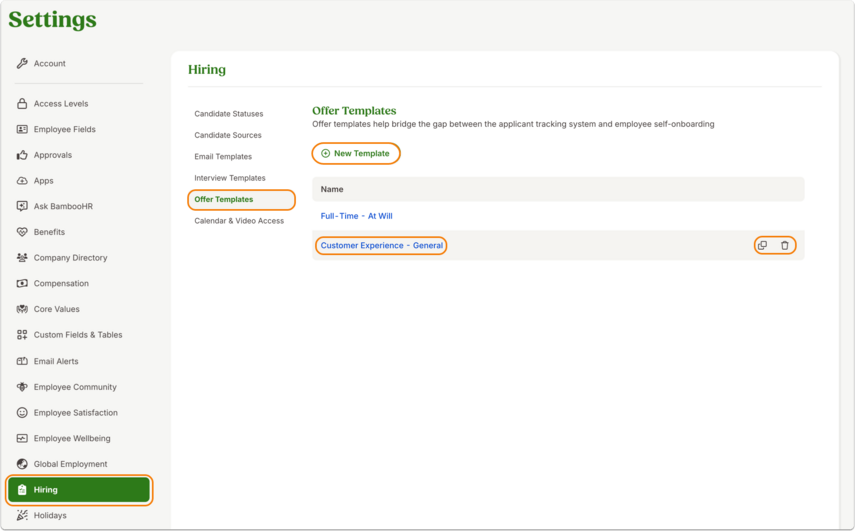Switch to Candidate Sources tab
Viewport: 855px width, 531px height.
point(228,135)
